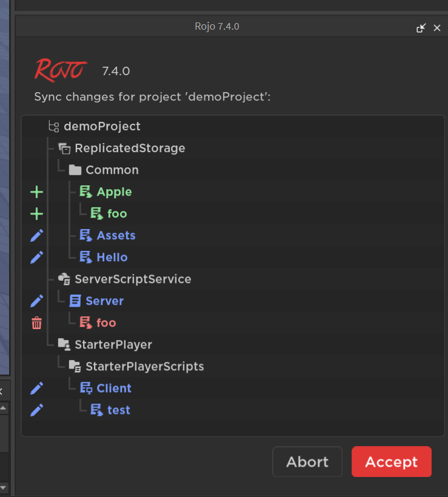Click the ServerScriptService cloud icon

(64, 279)
